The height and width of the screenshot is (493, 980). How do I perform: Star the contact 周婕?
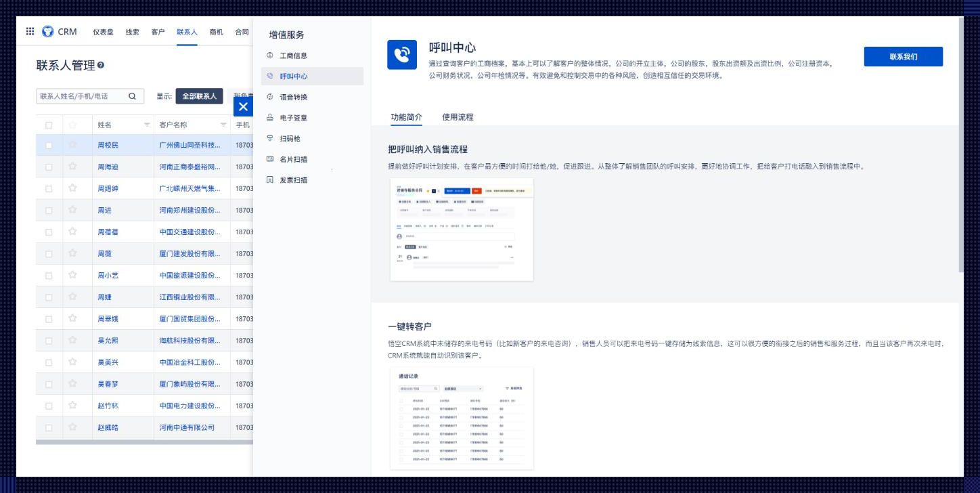[x=72, y=297]
